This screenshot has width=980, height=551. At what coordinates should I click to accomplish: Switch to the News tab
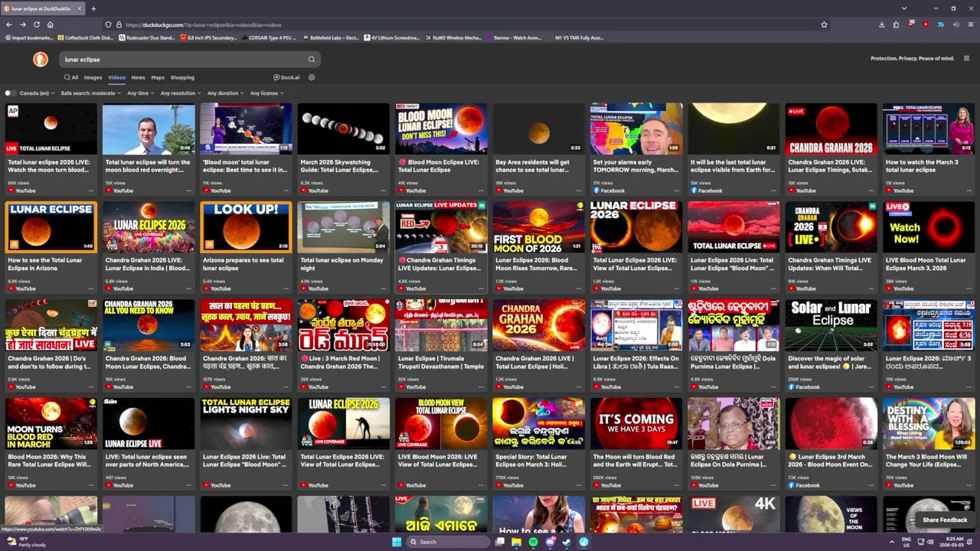pyautogui.click(x=138, y=77)
